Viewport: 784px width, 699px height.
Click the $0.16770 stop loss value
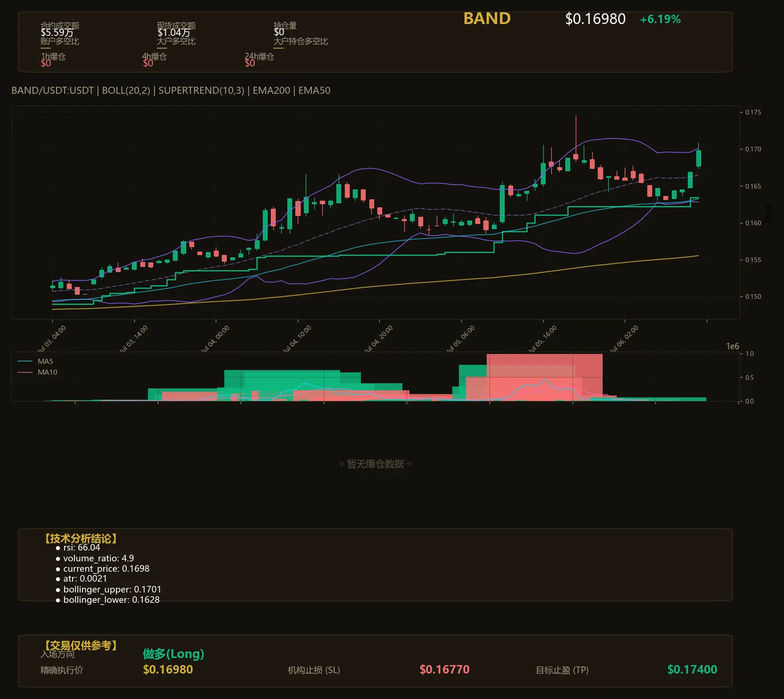click(444, 670)
